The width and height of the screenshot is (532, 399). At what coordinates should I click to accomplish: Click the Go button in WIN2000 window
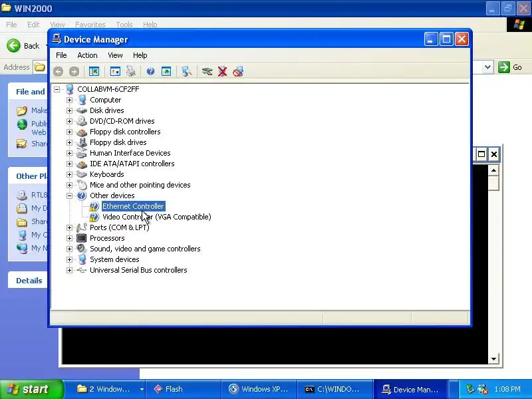tap(510, 67)
